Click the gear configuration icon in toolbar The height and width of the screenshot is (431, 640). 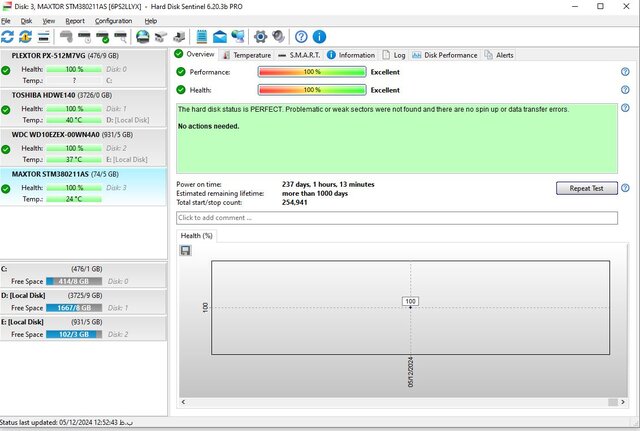pos(261,37)
